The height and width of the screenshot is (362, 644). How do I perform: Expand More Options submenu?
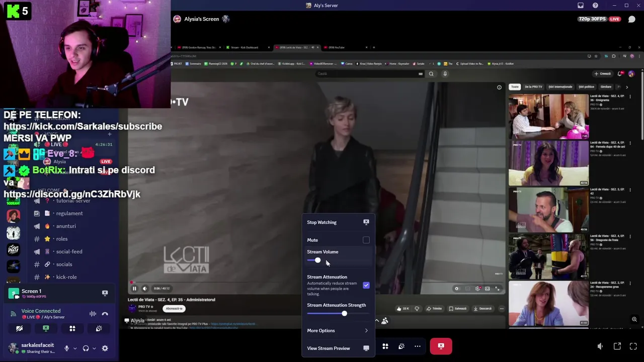pyautogui.click(x=338, y=331)
